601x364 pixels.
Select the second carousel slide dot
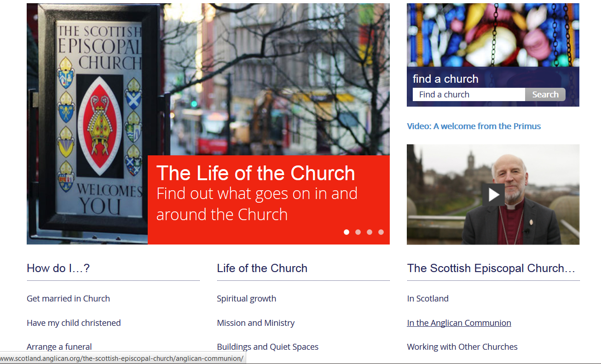[x=358, y=232]
